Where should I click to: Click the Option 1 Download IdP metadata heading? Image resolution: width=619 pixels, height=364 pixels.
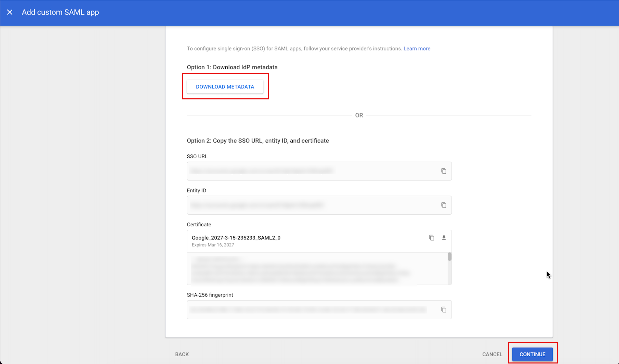click(x=232, y=67)
